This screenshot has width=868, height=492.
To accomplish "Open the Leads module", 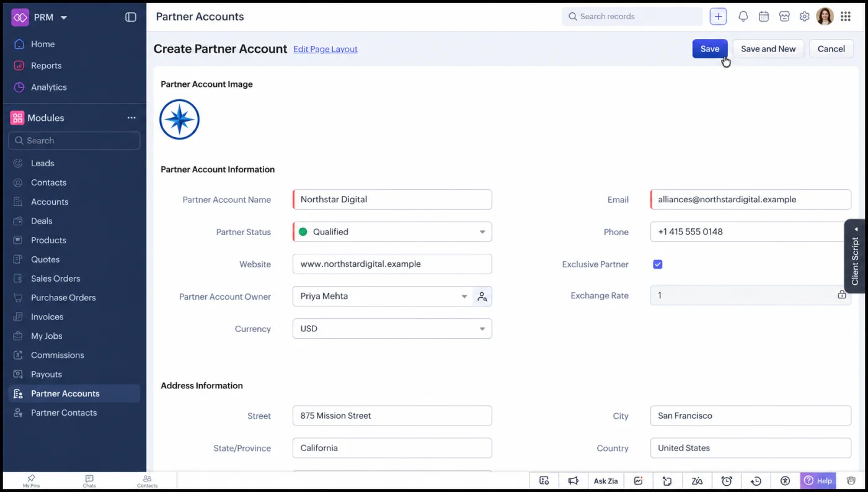I will [x=42, y=163].
